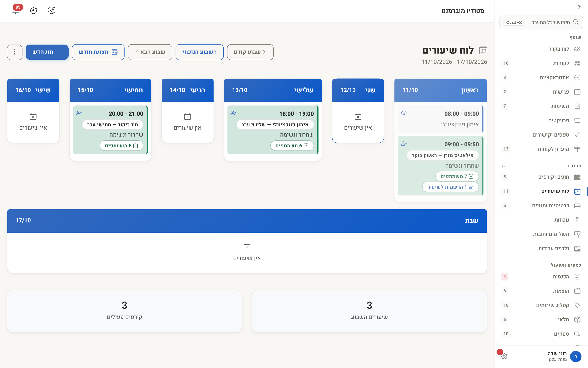588x368 pixels.
Task: Click the קטלוג שירותים tag icon
Action: [577, 305]
